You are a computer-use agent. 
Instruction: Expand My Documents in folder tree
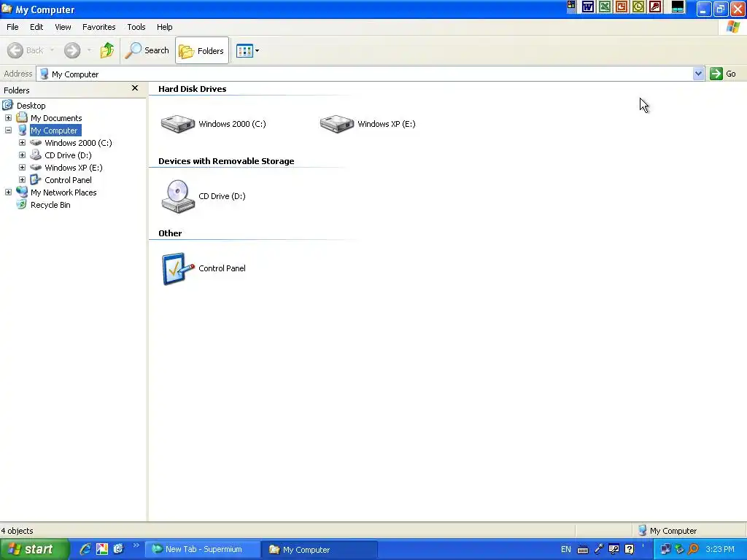pyautogui.click(x=8, y=117)
